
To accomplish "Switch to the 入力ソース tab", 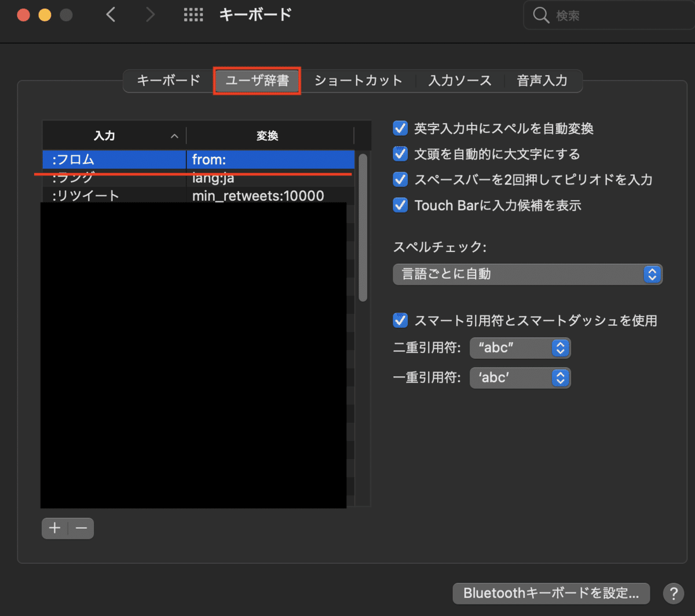I will point(460,80).
